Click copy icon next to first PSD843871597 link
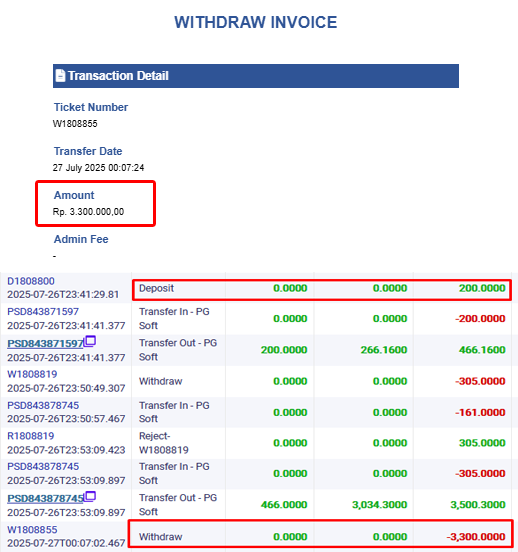Screen dimensions: 518x552 point(90,341)
